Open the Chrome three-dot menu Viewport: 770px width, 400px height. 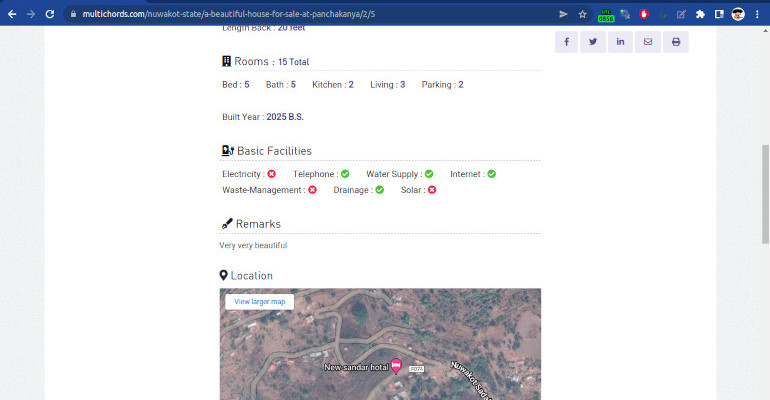coord(757,14)
